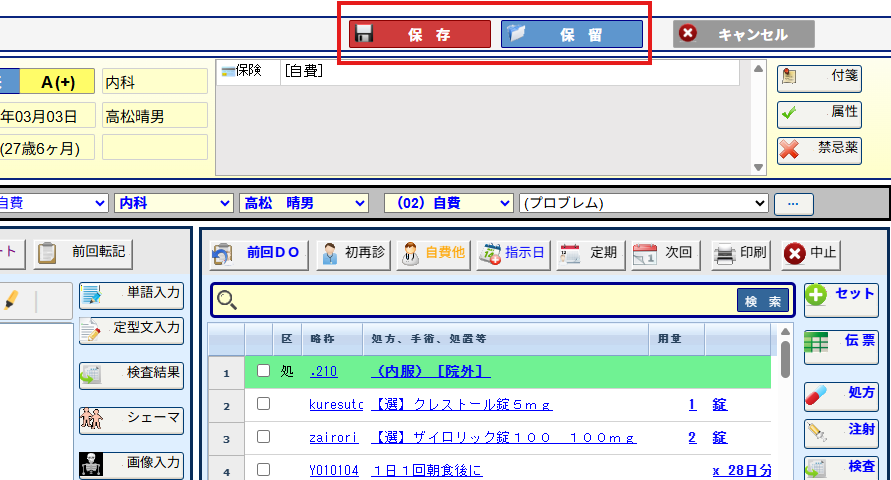This screenshot has width=891, height=480.
Task: Expand the 内科 department dropdown
Action: [x=173, y=203]
